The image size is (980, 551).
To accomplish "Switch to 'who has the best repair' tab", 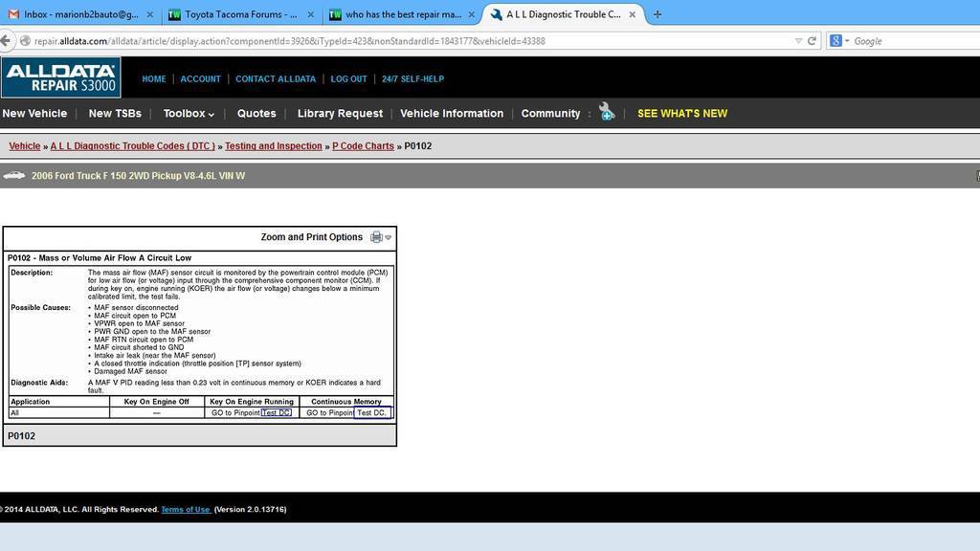I will coord(403,14).
